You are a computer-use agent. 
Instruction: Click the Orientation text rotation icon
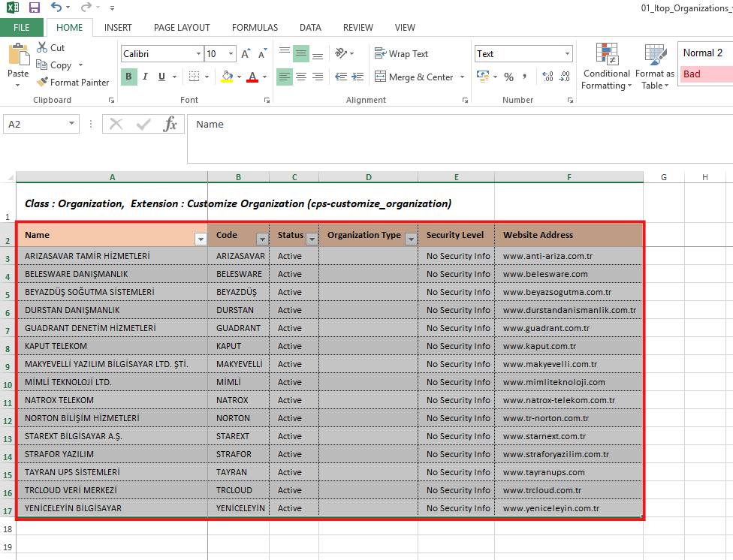tap(341, 54)
